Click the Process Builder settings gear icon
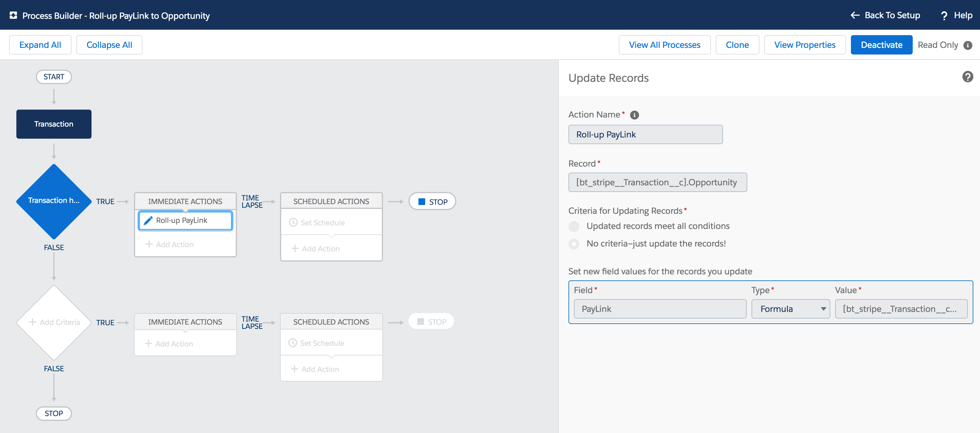This screenshot has width=980, height=433. [x=14, y=16]
